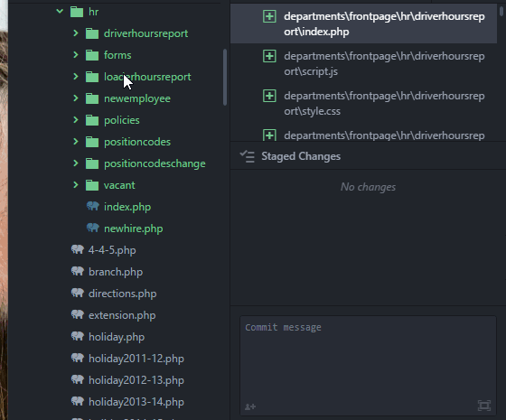Open the hr folder in tree view
This screenshot has height=420, width=506.
tap(94, 12)
